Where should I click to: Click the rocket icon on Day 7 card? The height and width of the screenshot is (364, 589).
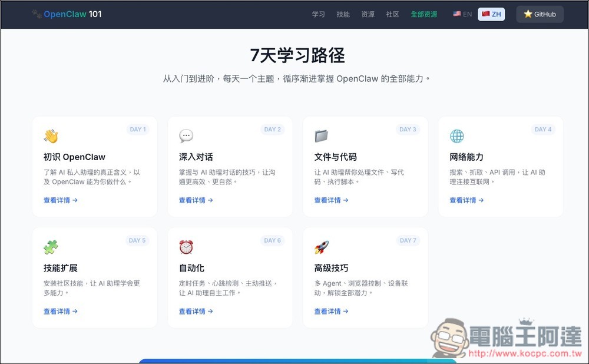pyautogui.click(x=321, y=247)
